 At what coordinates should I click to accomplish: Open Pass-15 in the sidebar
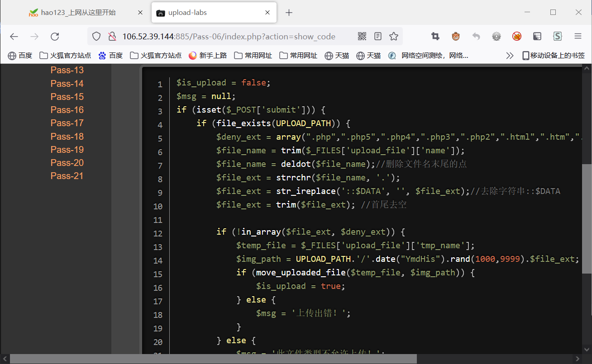coord(67,97)
